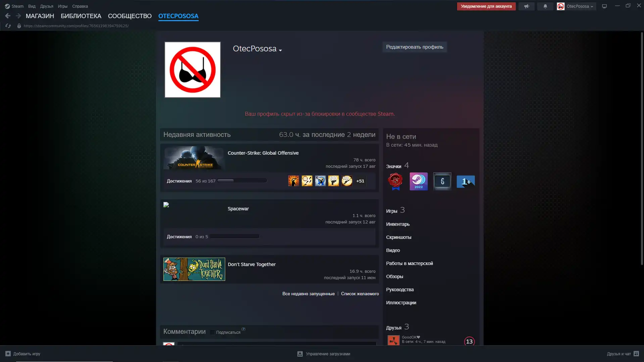Click the CS:GO achievements progress bar
Image resolution: width=644 pixels, height=362 pixels.
242,181
